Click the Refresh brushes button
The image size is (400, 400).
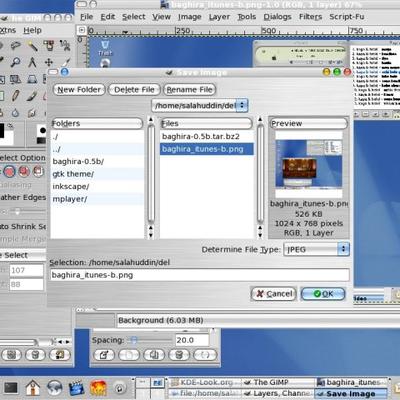(x=205, y=355)
